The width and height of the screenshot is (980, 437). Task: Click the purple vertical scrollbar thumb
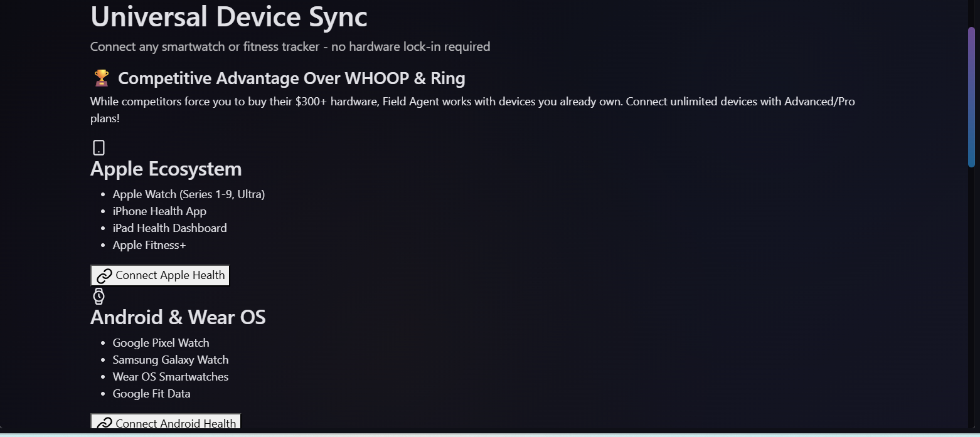tap(971, 97)
